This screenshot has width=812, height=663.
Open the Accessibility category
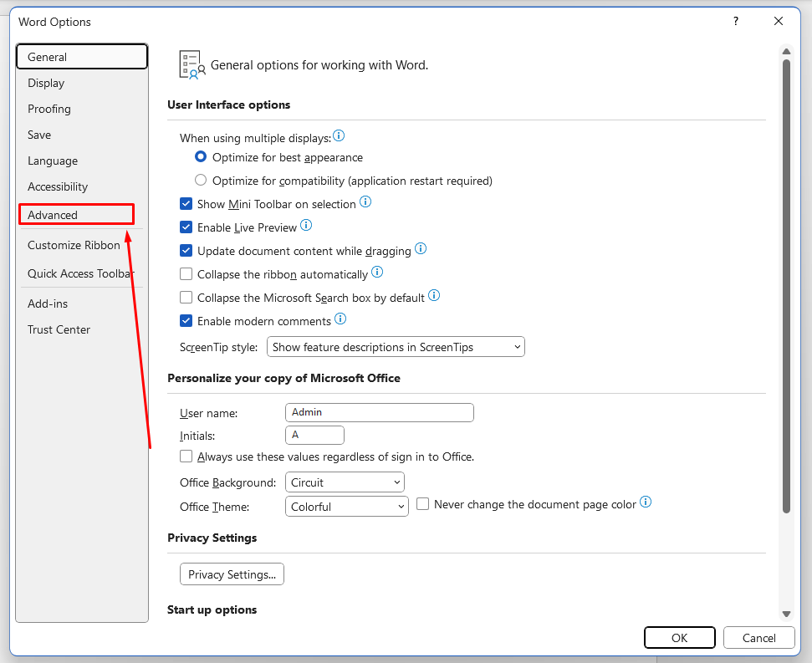82,186
